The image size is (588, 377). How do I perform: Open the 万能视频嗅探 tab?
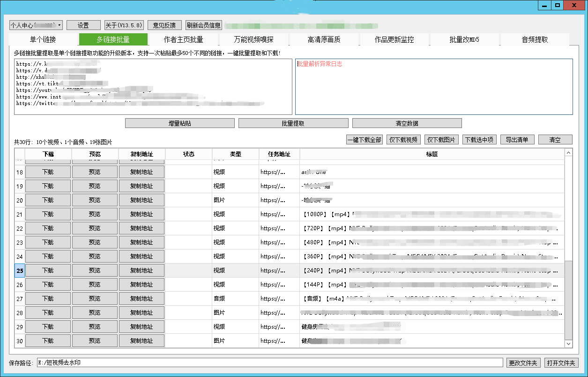[x=253, y=39]
